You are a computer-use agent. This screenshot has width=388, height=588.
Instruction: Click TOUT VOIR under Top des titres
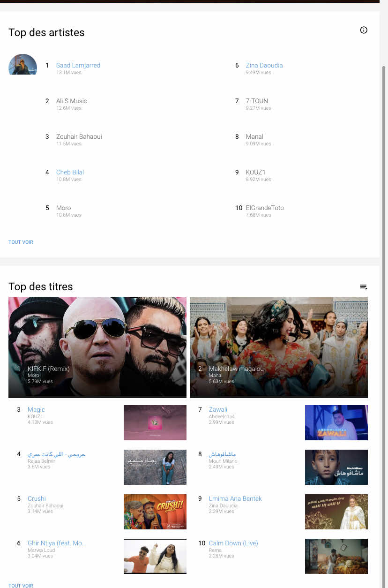21,585
